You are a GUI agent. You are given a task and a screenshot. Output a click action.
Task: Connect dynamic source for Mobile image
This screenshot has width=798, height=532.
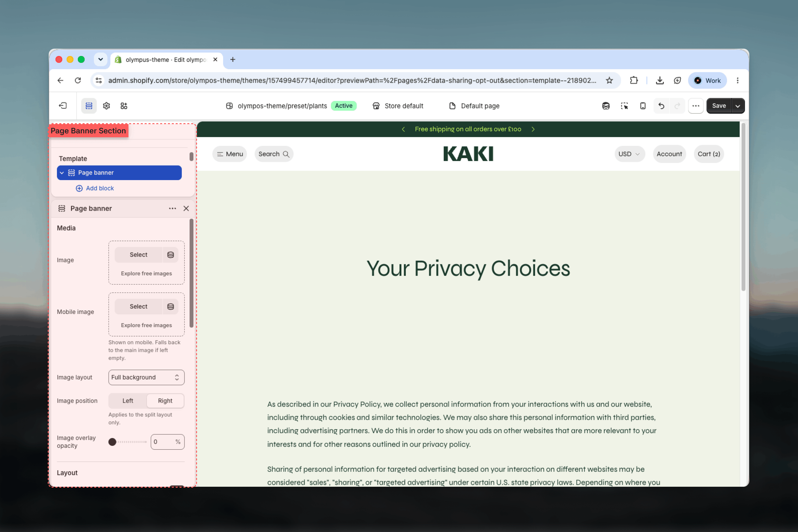171,307
